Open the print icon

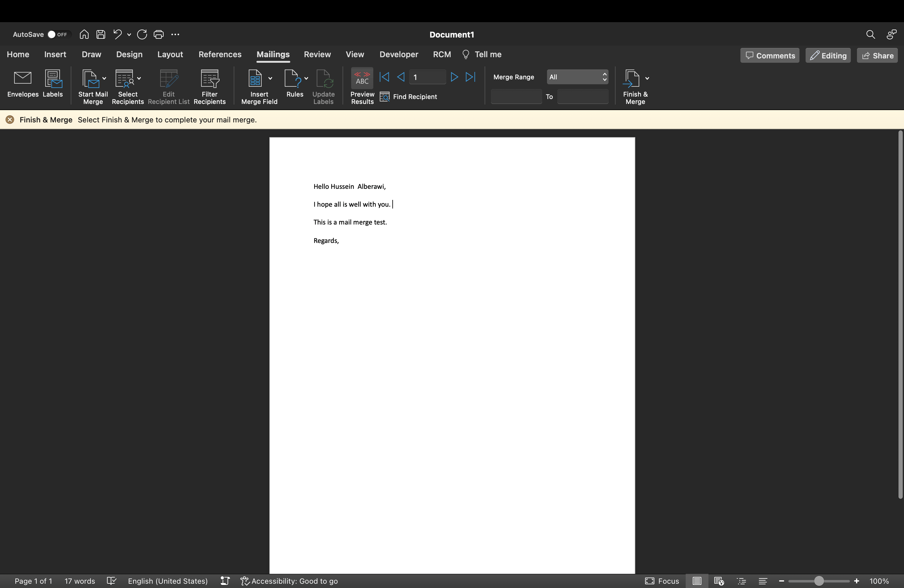point(158,34)
